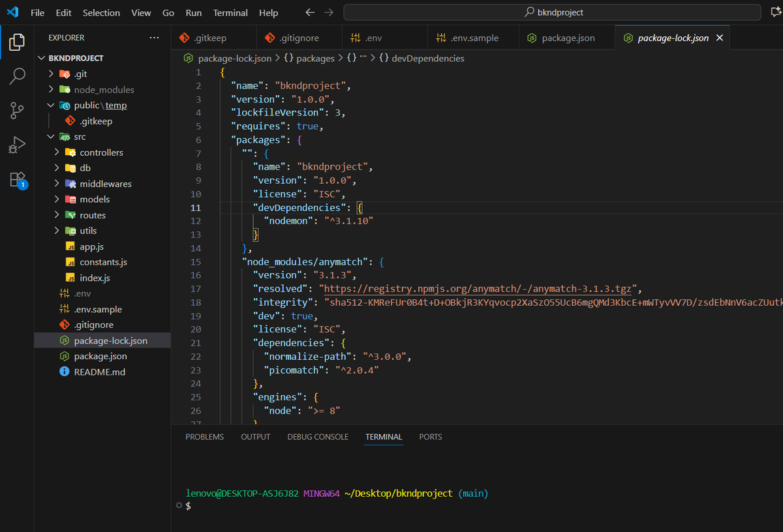
Task: Expand the middlewares folder
Action: click(57, 184)
